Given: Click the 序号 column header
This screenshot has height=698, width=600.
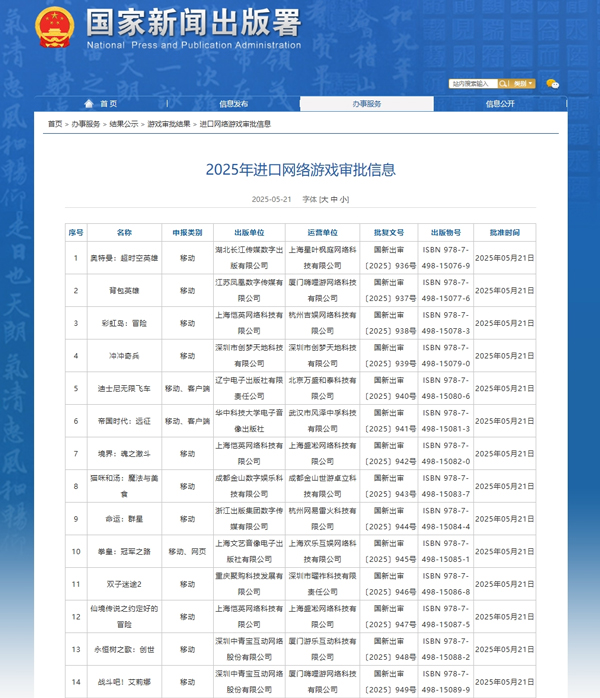Looking at the screenshot, I should click(76, 232).
